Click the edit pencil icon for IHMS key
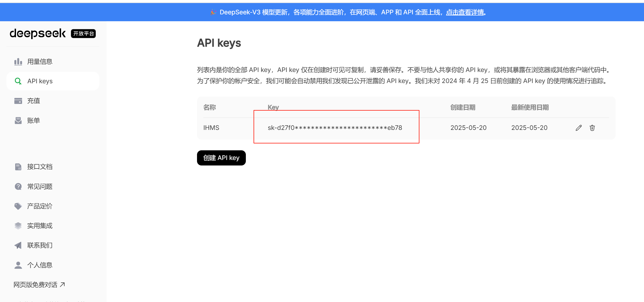Screen dimensions: 644x302 579,128
